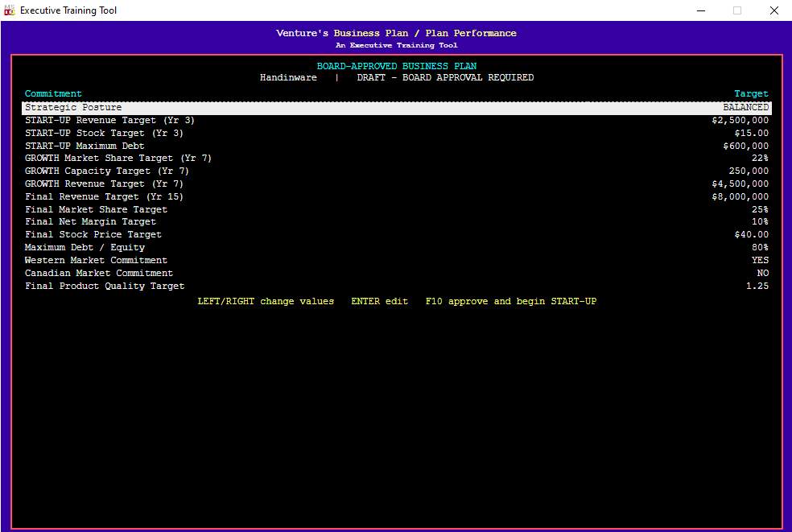Select GROWTH Capacity Target (Yr 7) row
The height and width of the screenshot is (532, 792).
[397, 171]
